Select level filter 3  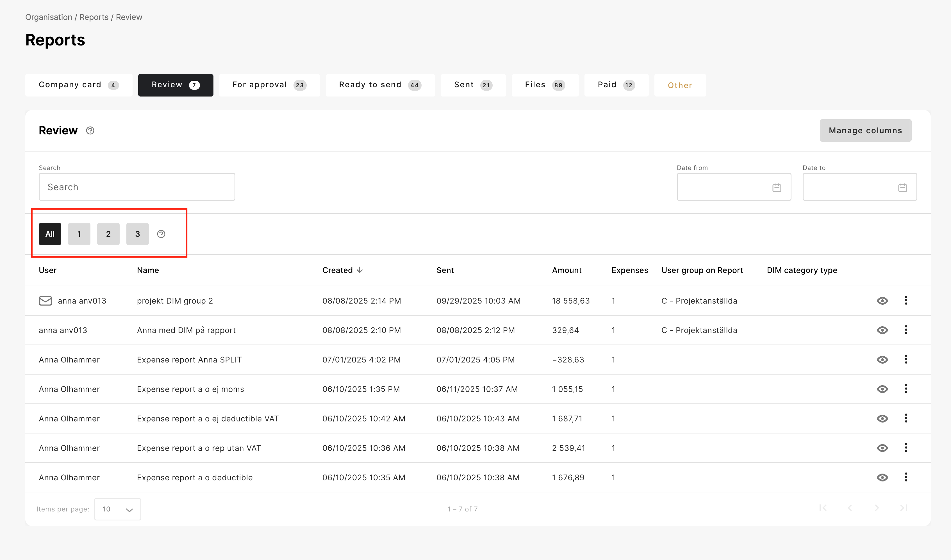click(x=137, y=234)
